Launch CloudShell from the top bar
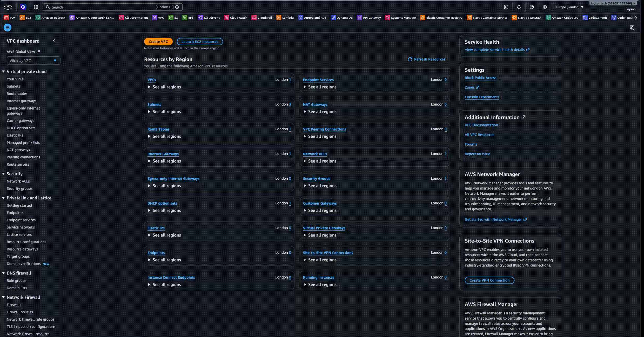 [506, 7]
